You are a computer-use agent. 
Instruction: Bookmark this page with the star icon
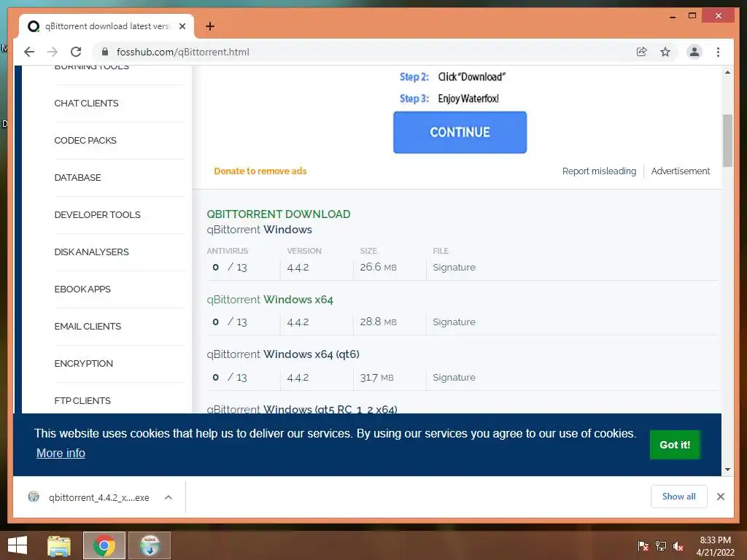point(665,52)
